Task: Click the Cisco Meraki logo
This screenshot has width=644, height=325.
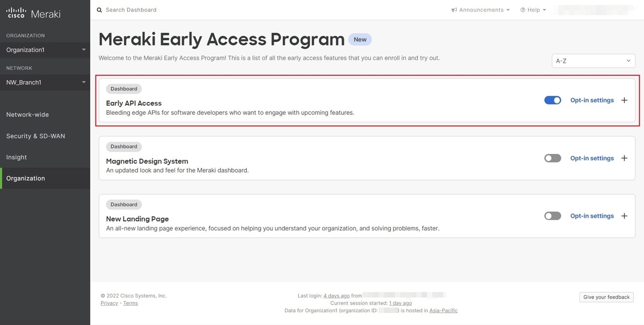Action: [x=31, y=13]
